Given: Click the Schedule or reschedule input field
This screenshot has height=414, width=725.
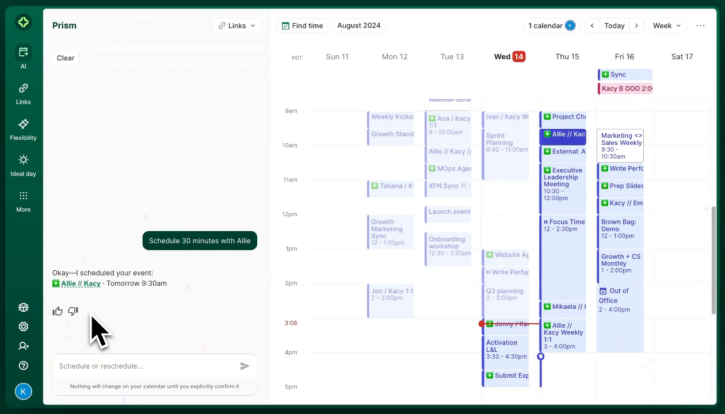Looking at the screenshot, I should click(x=145, y=366).
